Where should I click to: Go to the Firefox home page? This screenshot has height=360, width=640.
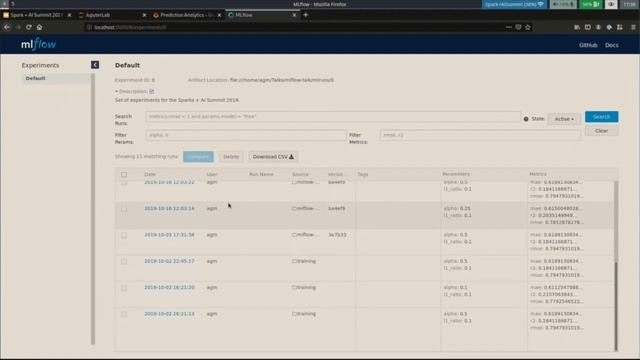pos(40,27)
